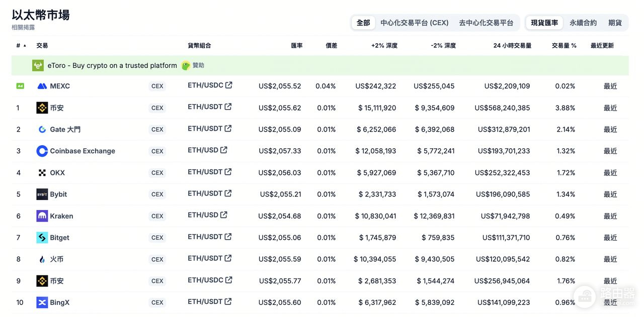644x317 pixels.
Task: Open the MEXC exchange name link
Action: coord(60,86)
